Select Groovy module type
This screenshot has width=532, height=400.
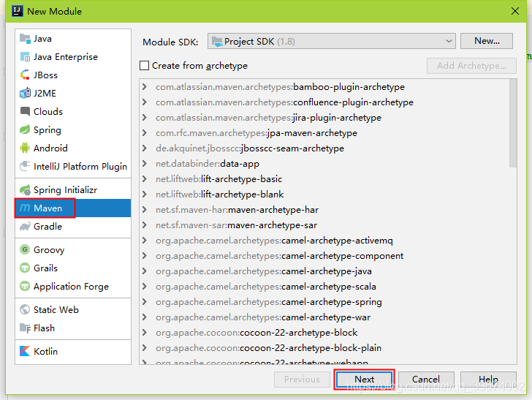pyautogui.click(x=73, y=249)
